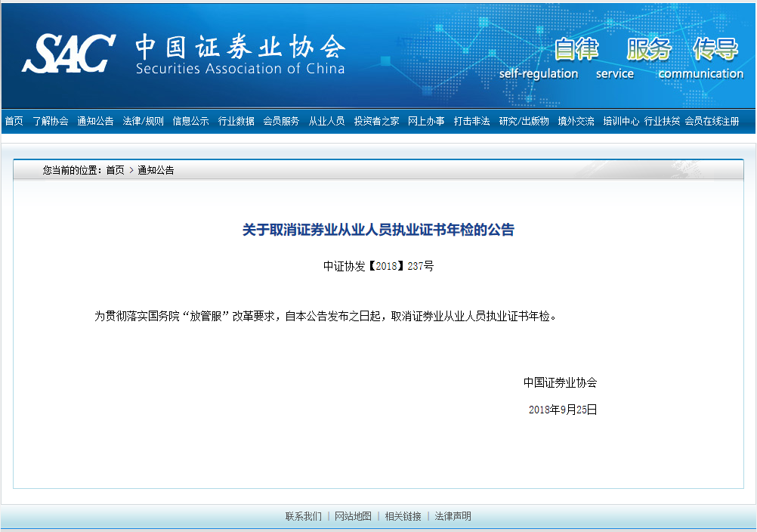The image size is (757, 532).
Task: Open 会员在线注册 in the navigation bar
Action: [x=712, y=121]
